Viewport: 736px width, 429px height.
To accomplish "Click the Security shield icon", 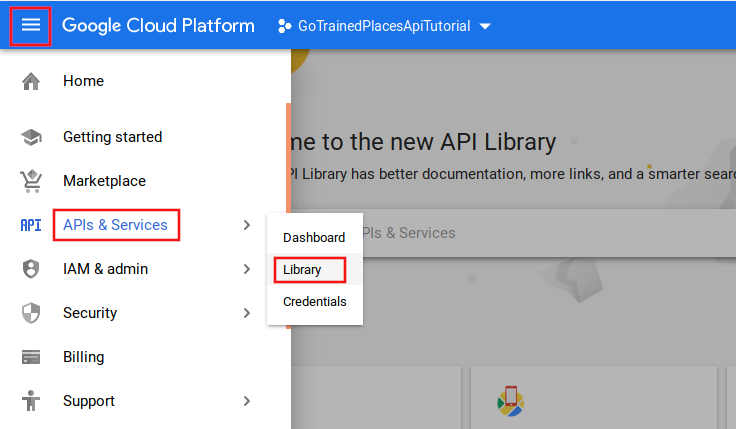I will (x=31, y=313).
